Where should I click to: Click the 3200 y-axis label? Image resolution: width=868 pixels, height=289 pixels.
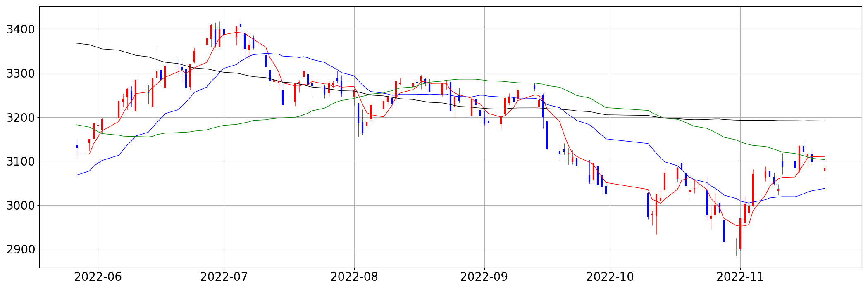[21, 118]
